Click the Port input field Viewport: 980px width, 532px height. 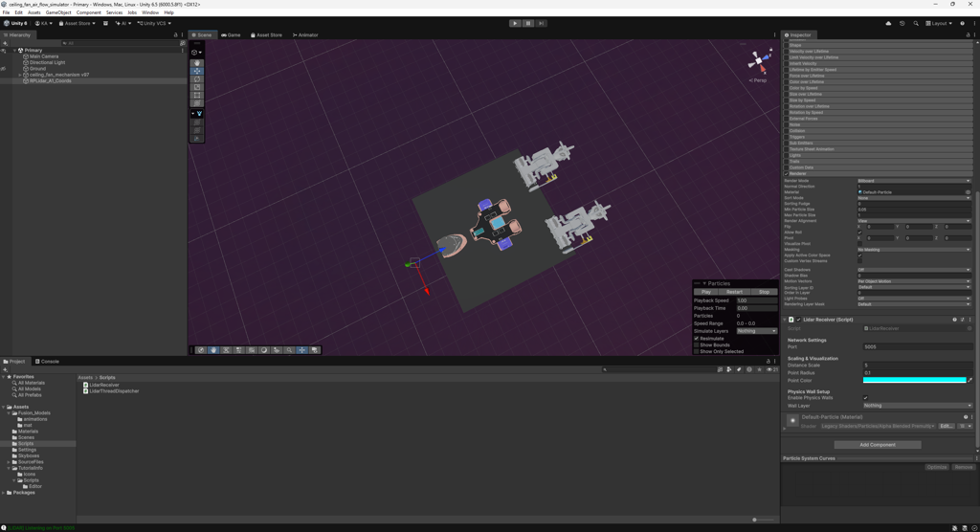(x=918, y=347)
